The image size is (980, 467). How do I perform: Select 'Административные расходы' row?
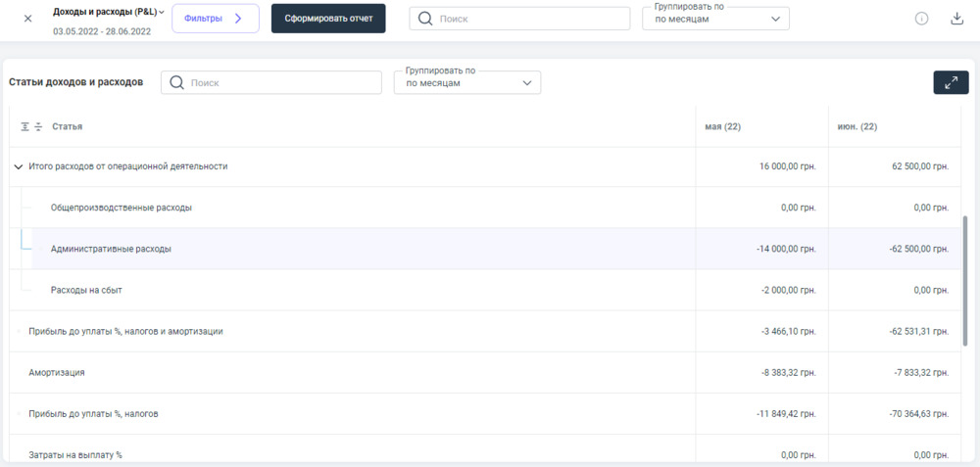[x=111, y=249]
